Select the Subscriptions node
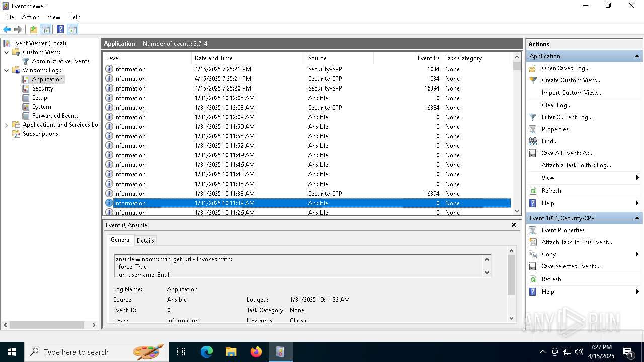644x362 pixels. click(x=40, y=134)
